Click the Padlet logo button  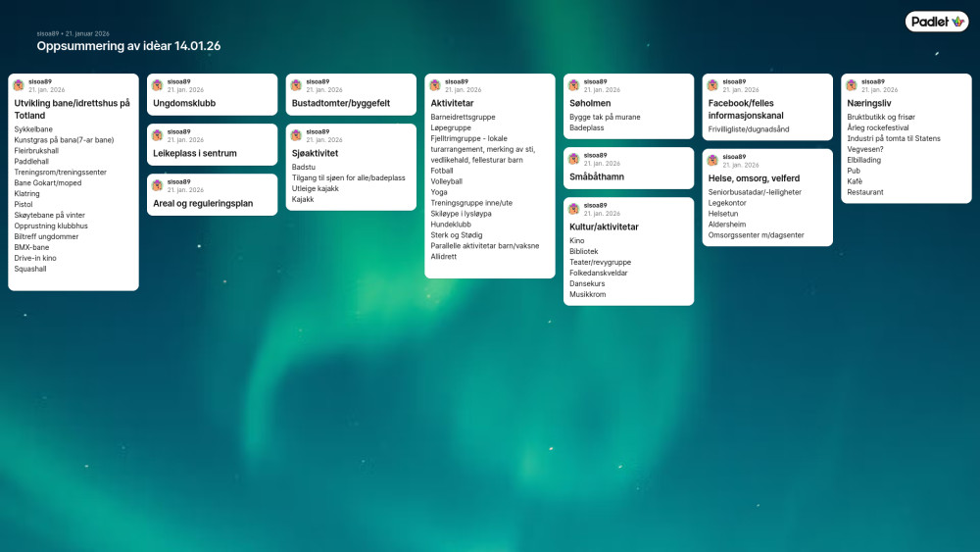click(x=936, y=22)
